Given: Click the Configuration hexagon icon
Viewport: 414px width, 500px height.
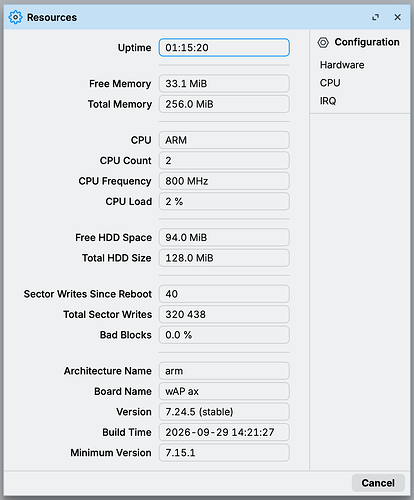Looking at the screenshot, I should click(x=323, y=42).
